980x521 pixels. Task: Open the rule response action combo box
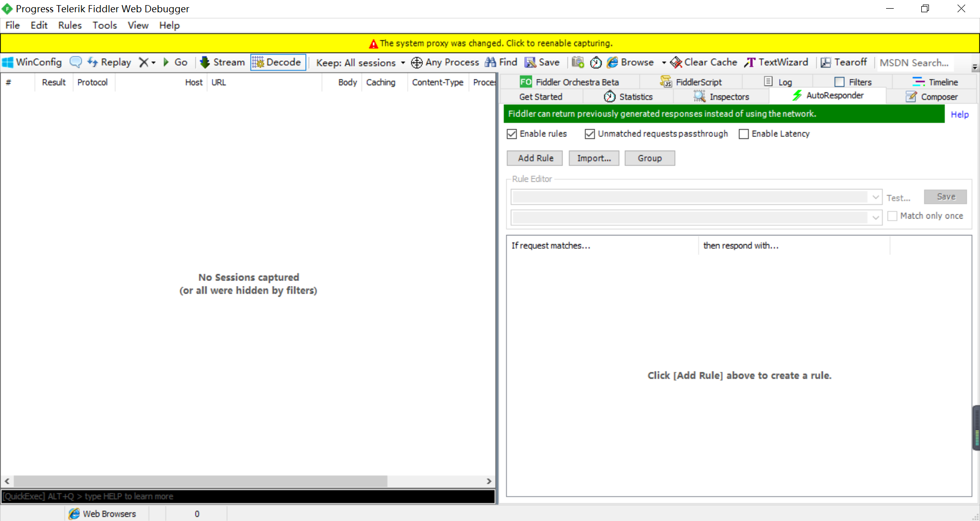point(697,217)
